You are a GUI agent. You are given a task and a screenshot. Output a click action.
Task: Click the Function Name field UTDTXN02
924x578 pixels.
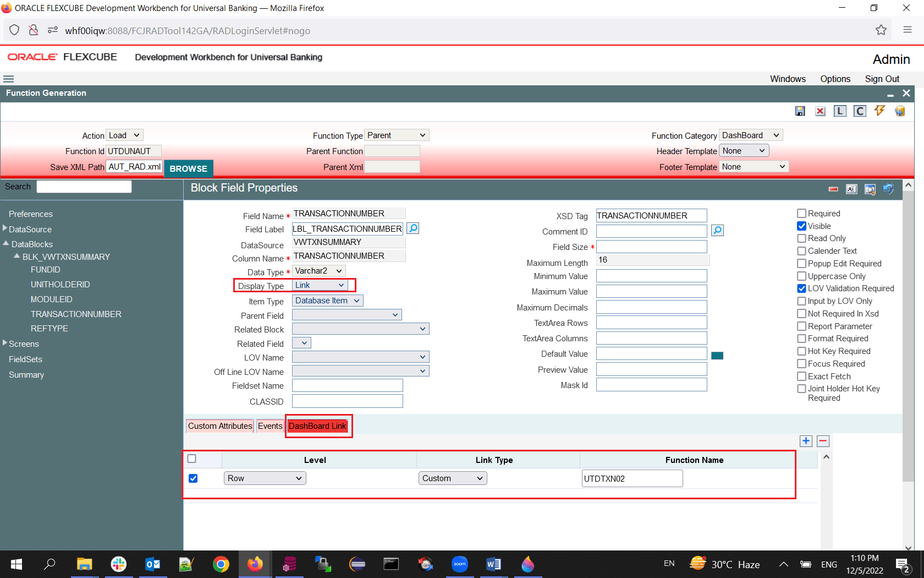[632, 478]
